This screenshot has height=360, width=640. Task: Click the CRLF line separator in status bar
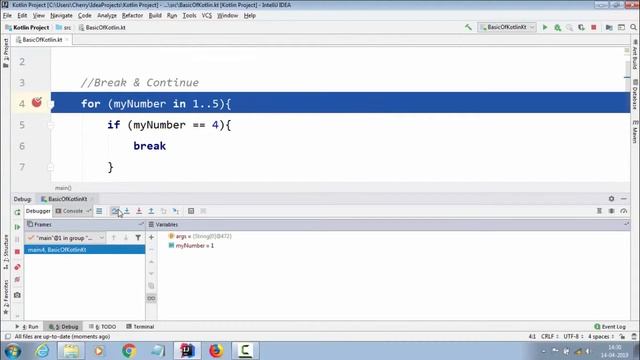point(549,336)
